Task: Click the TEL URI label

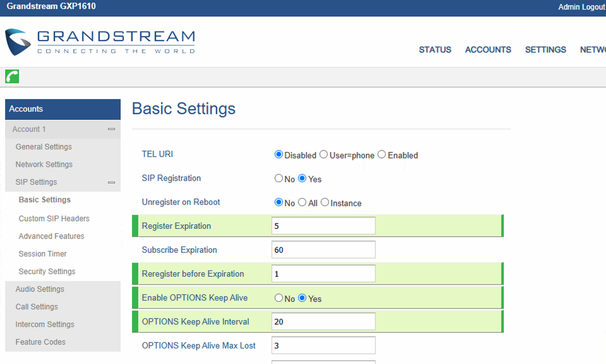Action: coord(157,154)
